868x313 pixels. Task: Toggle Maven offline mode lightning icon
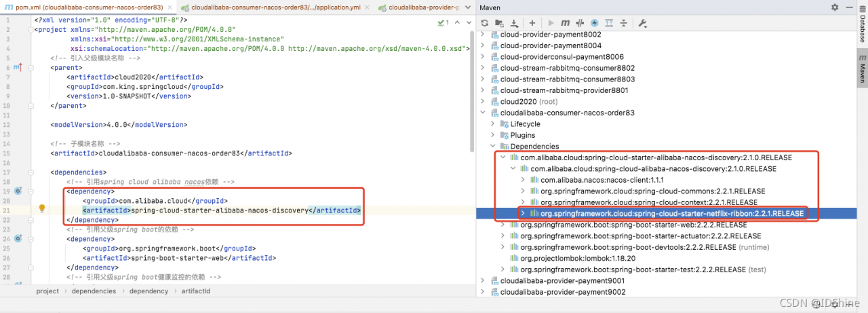click(x=594, y=23)
